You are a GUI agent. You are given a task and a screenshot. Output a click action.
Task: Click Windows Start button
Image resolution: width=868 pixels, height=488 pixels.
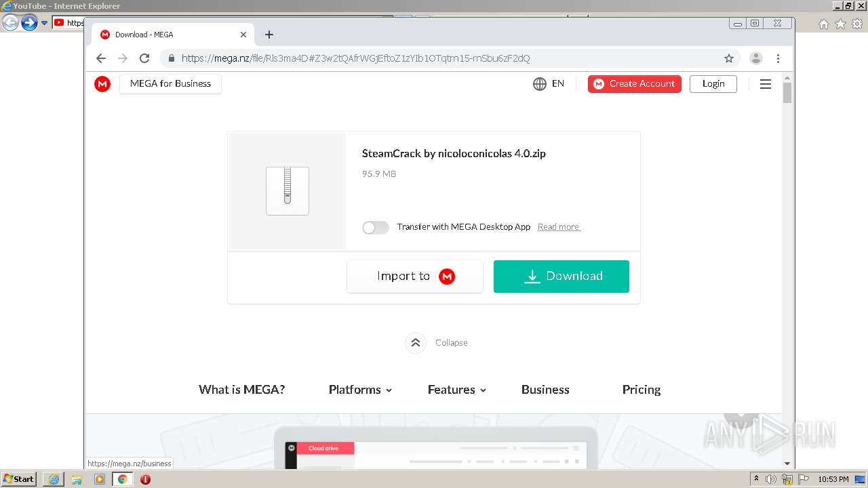pyautogui.click(x=18, y=479)
